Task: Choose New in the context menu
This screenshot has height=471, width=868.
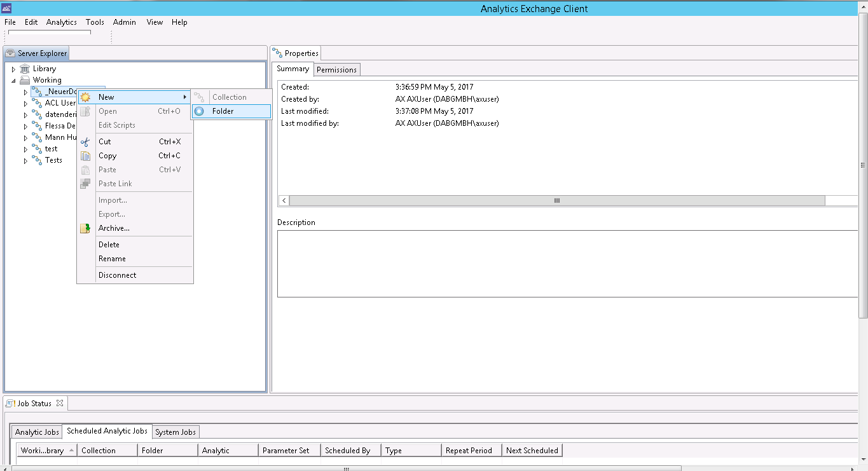Action: coord(134,97)
